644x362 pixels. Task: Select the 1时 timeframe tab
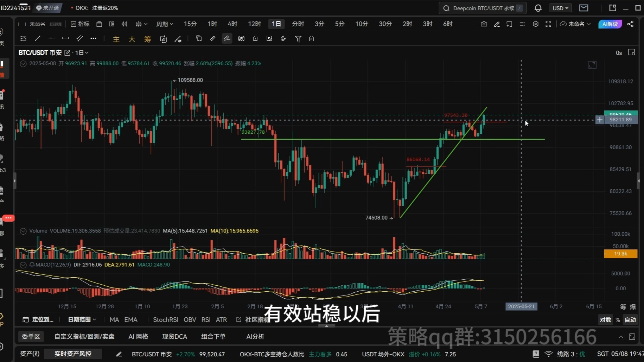pos(212,24)
